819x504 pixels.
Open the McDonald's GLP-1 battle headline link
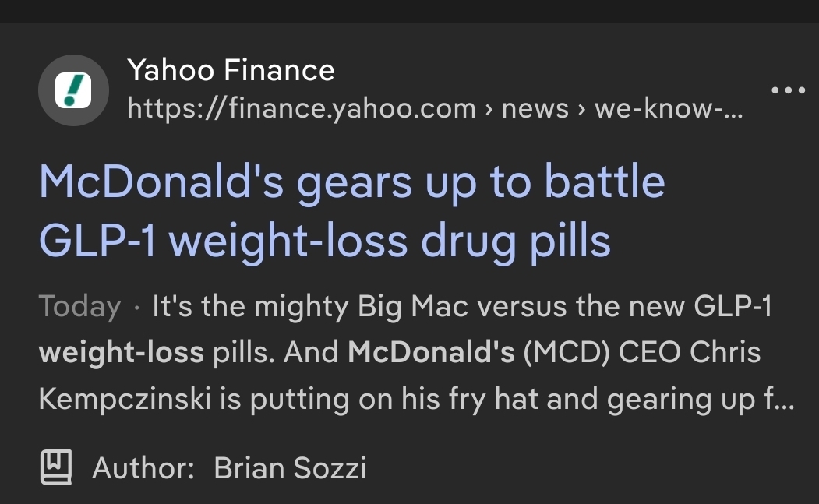(351, 182)
